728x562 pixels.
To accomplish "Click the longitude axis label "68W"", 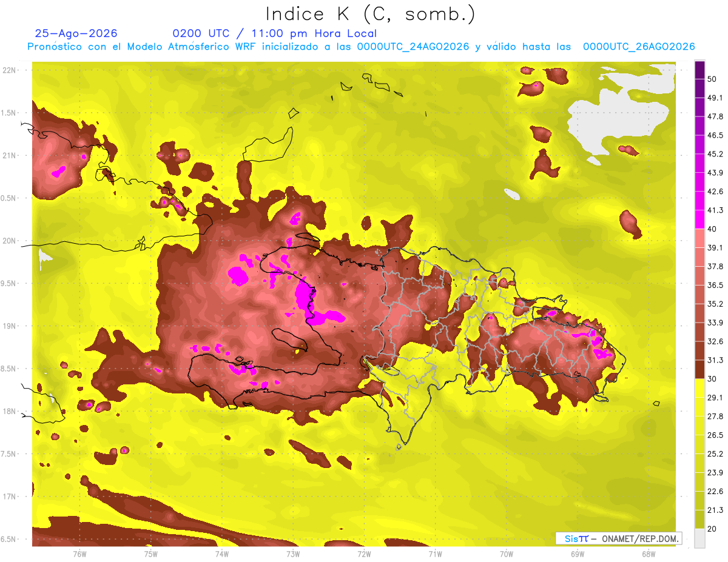I will (x=648, y=554).
